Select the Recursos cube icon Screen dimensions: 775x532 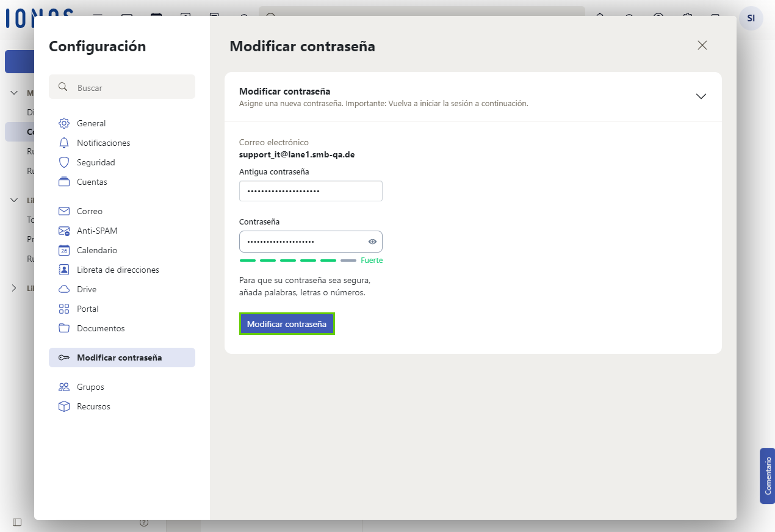pyautogui.click(x=64, y=406)
